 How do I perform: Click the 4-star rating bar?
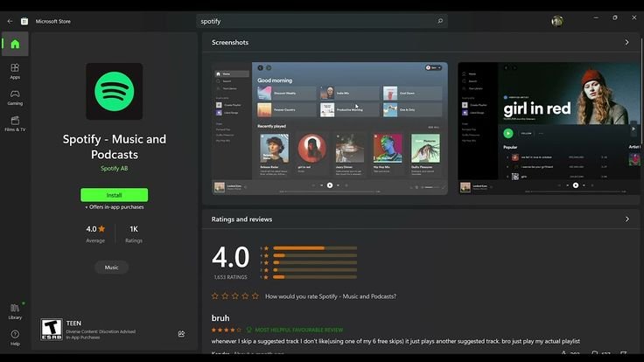(x=315, y=255)
